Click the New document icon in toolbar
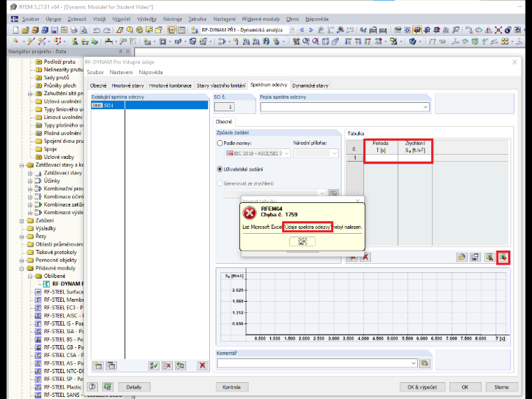Viewport: 532px width, 399px height. pos(15,30)
